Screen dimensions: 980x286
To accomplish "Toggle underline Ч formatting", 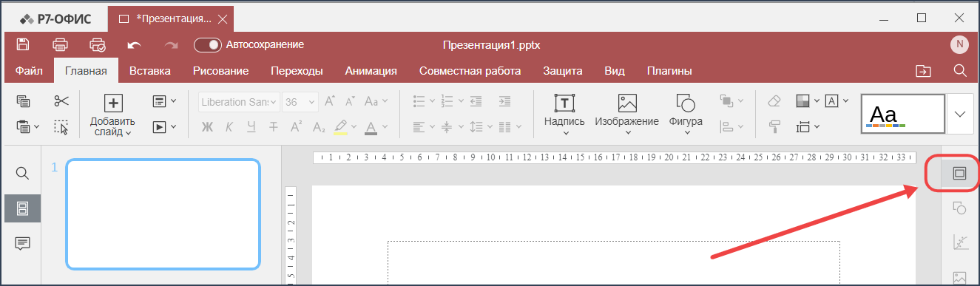I will click(x=251, y=127).
